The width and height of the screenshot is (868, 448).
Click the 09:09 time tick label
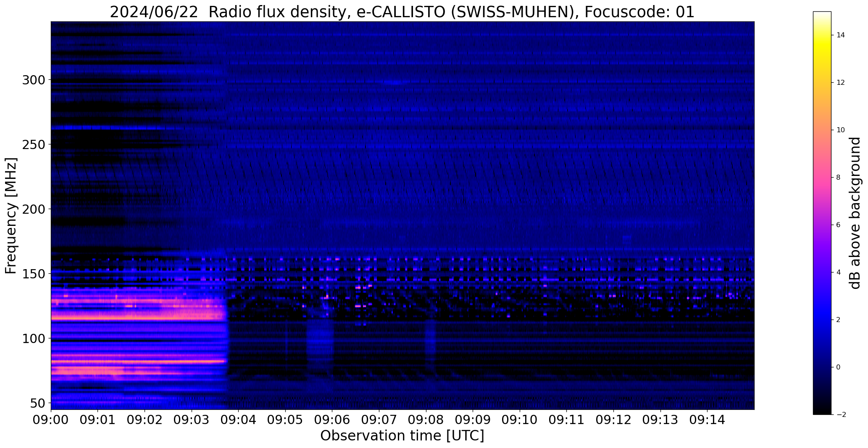(x=473, y=420)
